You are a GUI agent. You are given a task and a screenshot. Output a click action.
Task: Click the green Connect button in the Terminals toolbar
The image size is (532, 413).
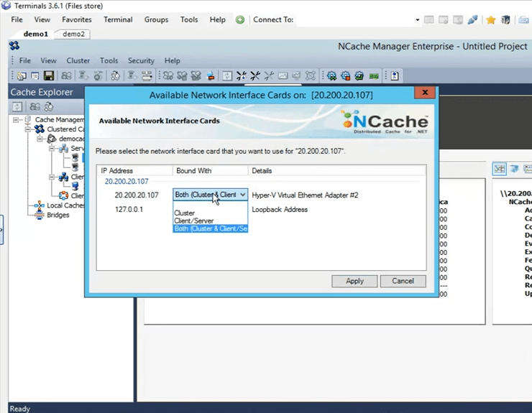point(240,19)
